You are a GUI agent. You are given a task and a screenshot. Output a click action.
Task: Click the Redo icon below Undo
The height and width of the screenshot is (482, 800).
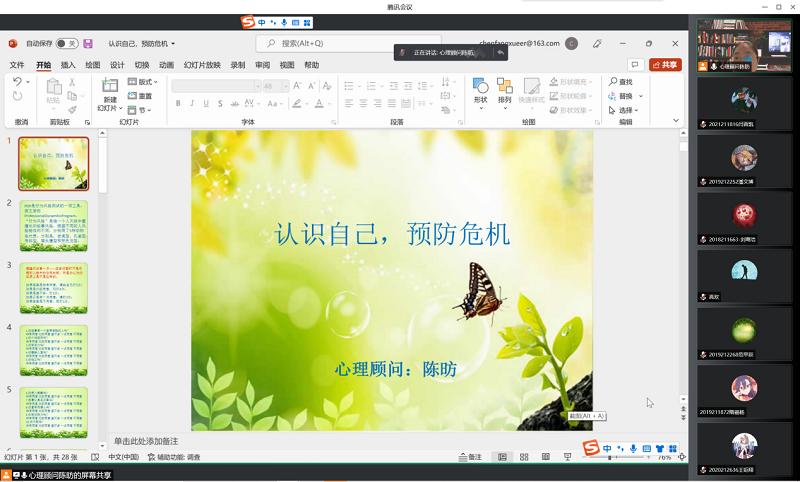coord(17,96)
